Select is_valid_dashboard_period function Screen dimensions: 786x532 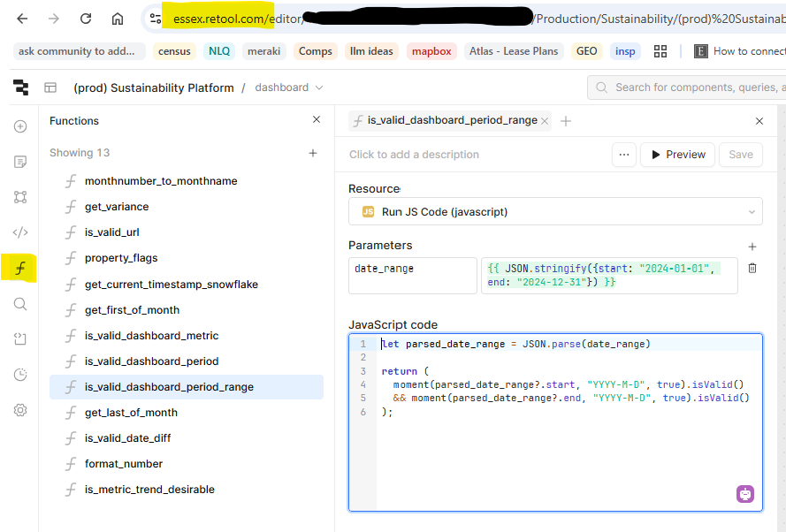click(x=186, y=361)
